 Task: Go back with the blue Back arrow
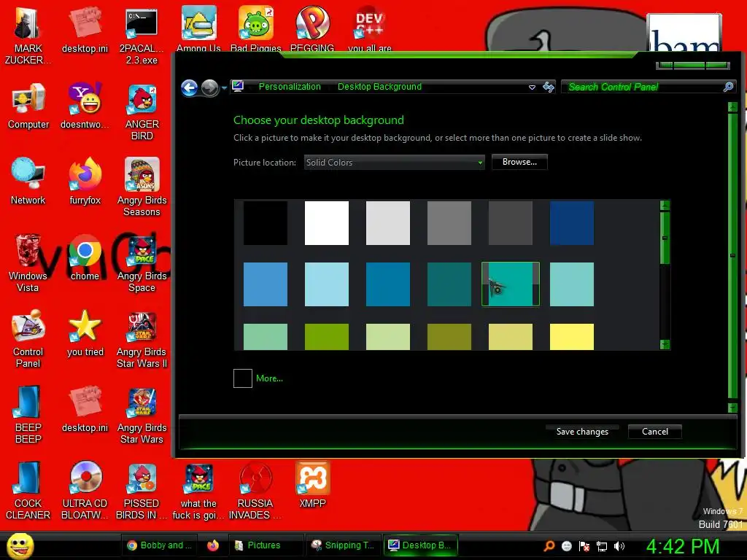(190, 87)
